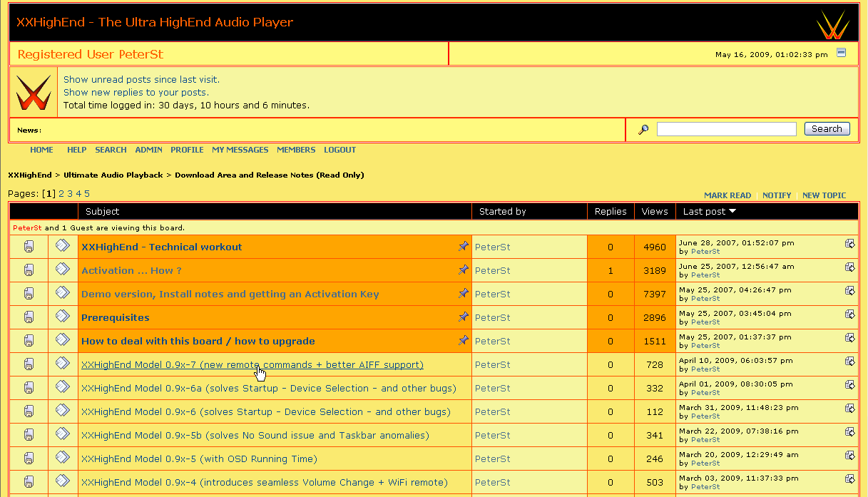Open Demo version, Install notes topic
This screenshot has height=497, width=868.
pos(230,294)
